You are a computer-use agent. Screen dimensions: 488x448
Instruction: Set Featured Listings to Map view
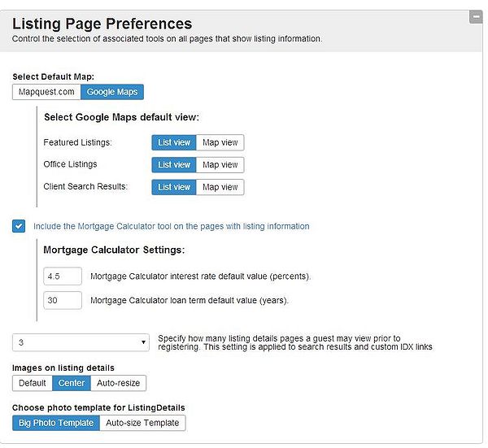pos(220,142)
